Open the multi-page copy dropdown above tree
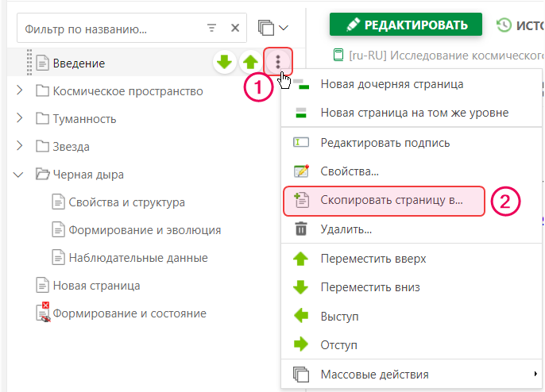545x392 pixels. coord(273,29)
